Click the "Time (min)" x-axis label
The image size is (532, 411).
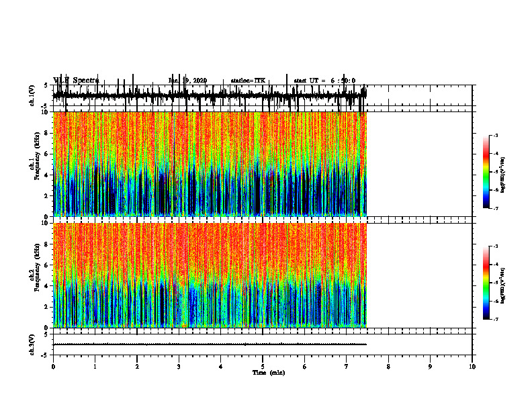pos(269,373)
